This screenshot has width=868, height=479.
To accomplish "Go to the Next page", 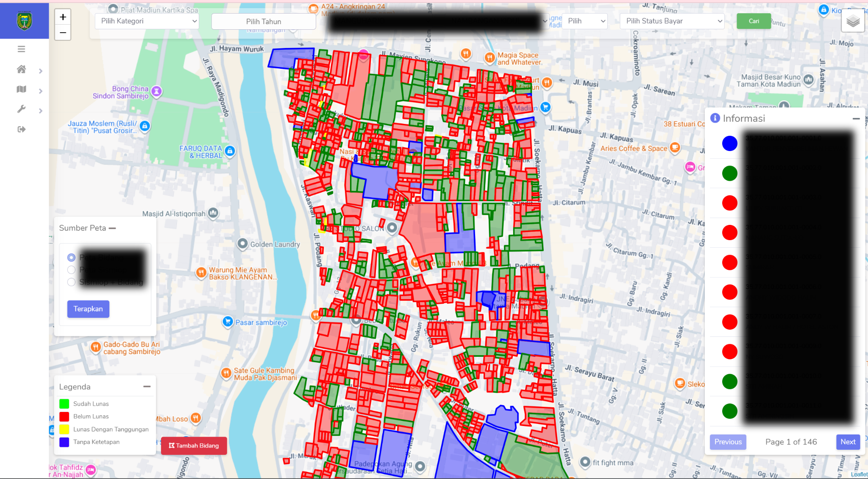I will [848, 442].
